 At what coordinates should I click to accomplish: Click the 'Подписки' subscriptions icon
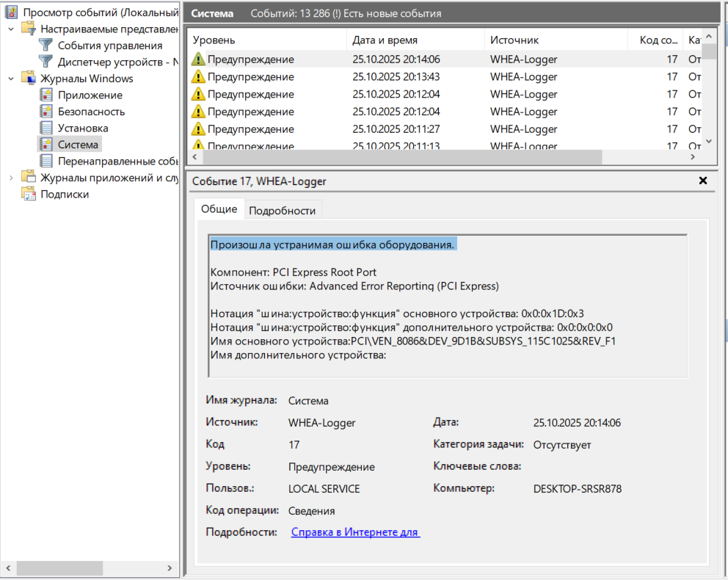click(x=29, y=194)
